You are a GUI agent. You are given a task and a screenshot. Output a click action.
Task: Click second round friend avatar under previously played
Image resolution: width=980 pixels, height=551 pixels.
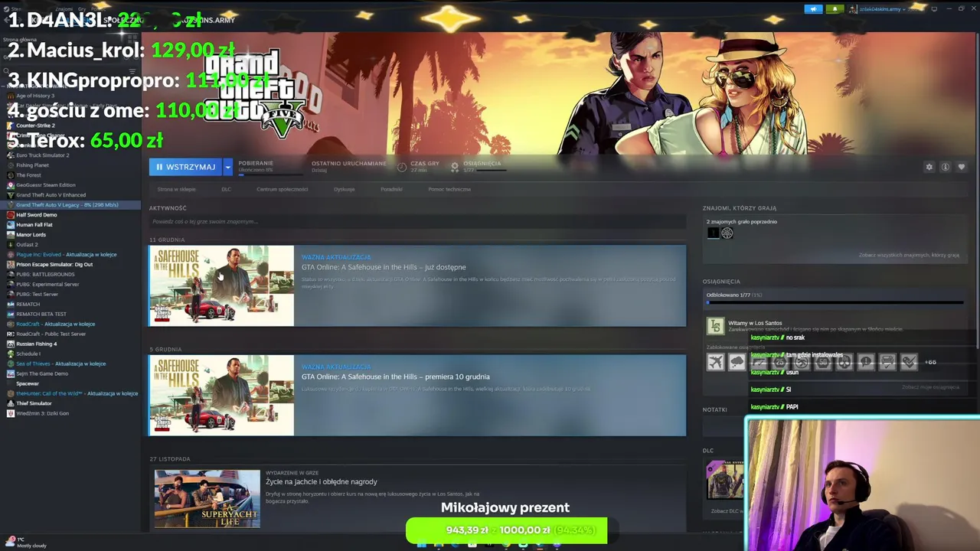click(727, 233)
